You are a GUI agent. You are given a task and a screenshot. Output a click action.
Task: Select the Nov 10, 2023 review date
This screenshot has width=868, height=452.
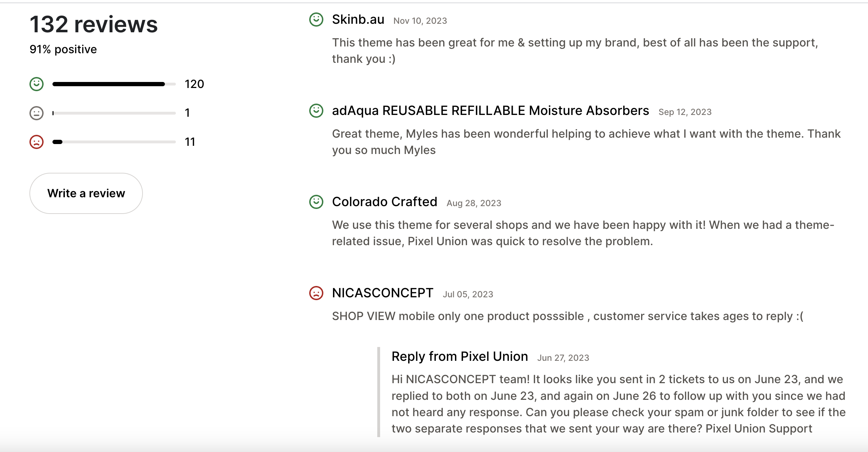421,21
